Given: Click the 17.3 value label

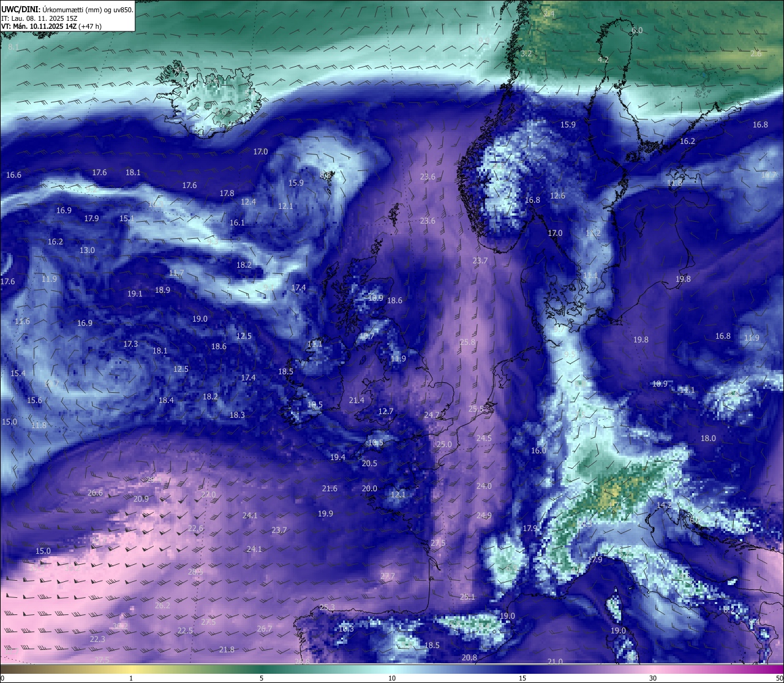Looking at the screenshot, I should point(130,344).
